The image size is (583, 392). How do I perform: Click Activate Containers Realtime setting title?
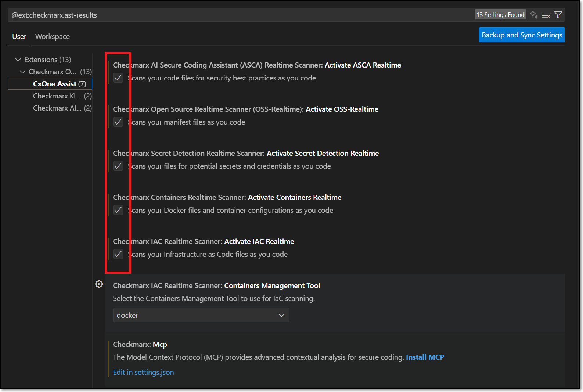pyautogui.click(x=295, y=197)
